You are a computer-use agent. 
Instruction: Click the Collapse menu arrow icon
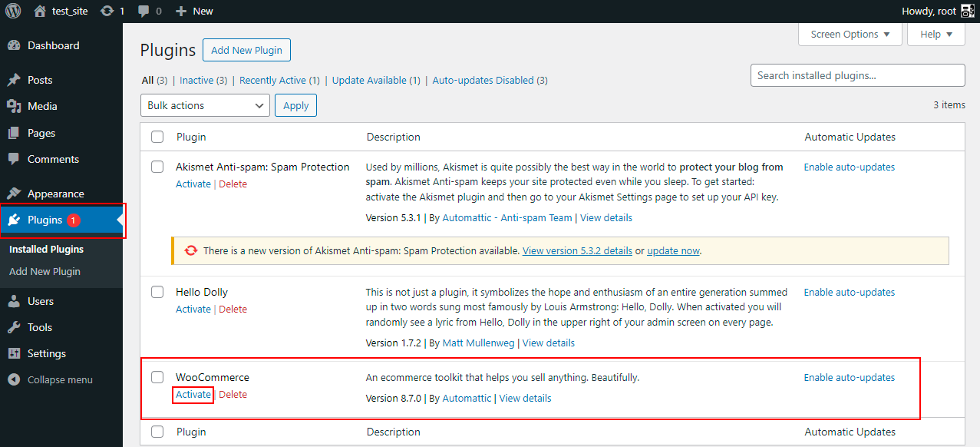(14, 379)
